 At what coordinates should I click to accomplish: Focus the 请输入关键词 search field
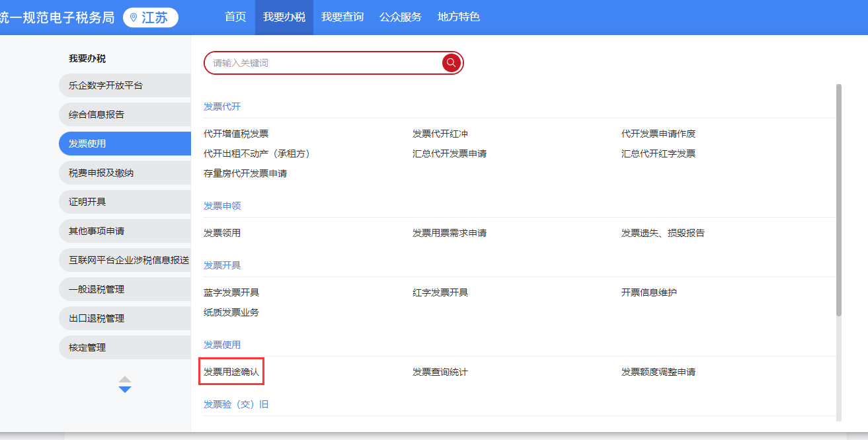coord(324,63)
